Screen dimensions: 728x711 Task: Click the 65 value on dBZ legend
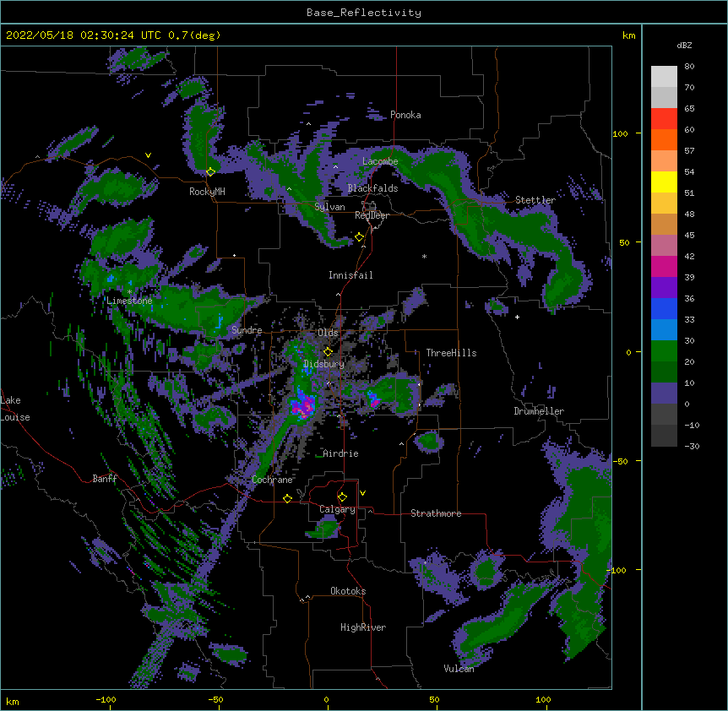[689, 109]
